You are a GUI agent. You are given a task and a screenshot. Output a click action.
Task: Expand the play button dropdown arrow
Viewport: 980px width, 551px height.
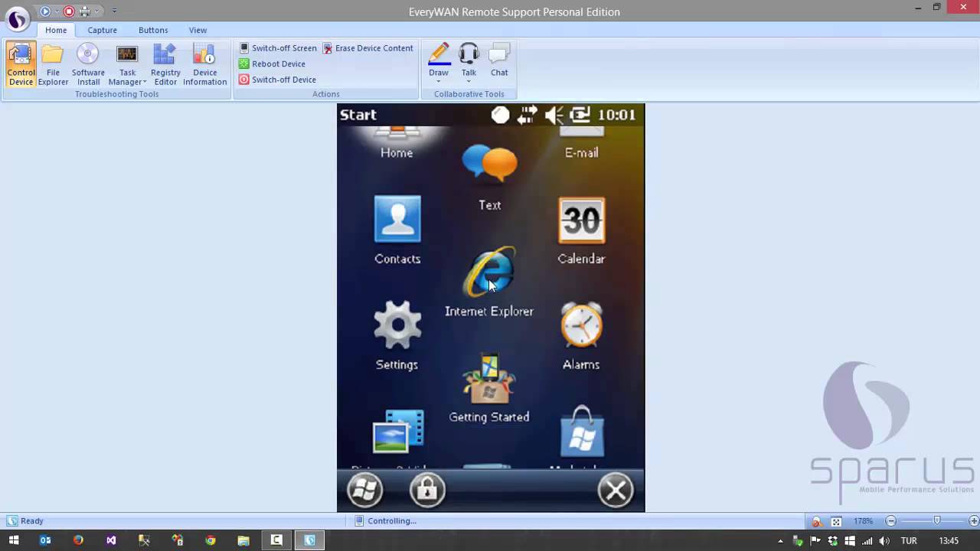(56, 11)
